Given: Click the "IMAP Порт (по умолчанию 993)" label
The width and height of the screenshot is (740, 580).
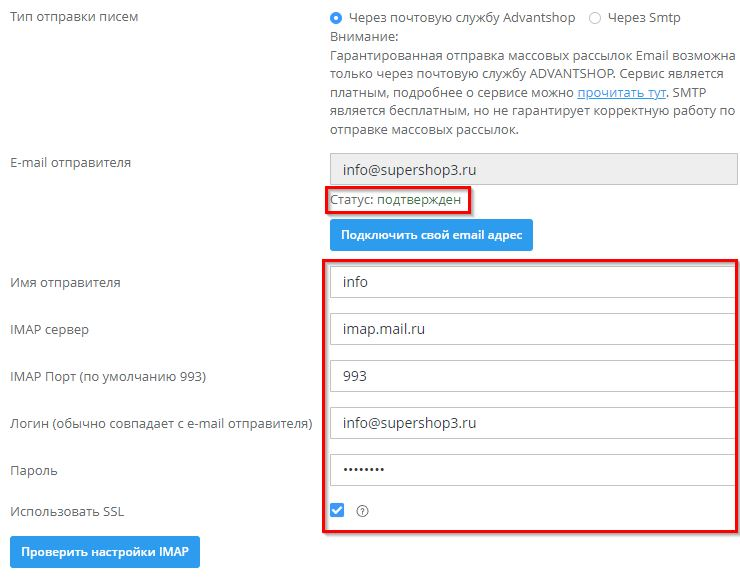Looking at the screenshot, I should (107, 376).
